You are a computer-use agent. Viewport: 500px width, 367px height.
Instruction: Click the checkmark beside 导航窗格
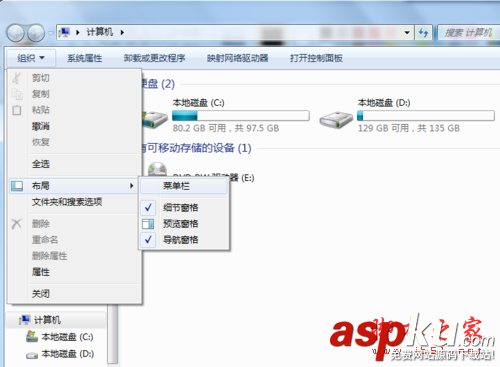[148, 240]
